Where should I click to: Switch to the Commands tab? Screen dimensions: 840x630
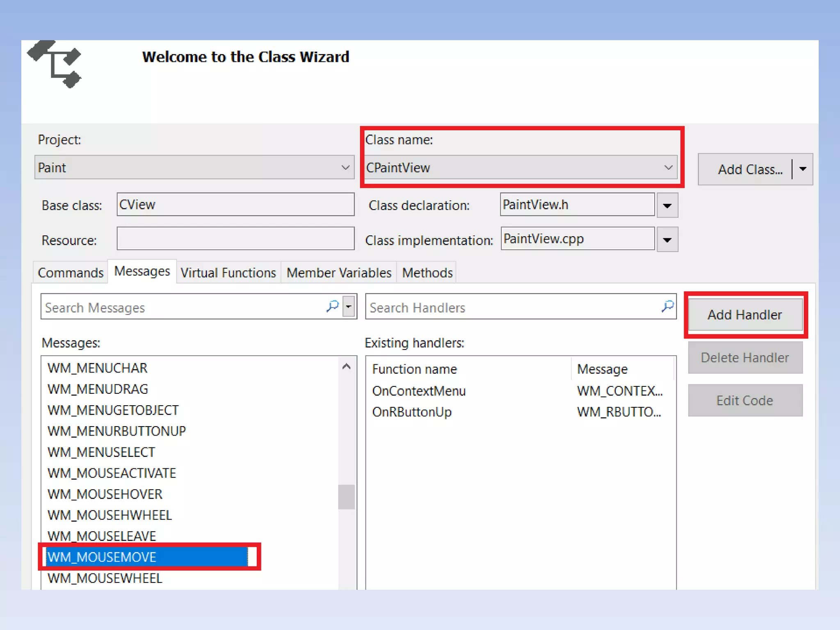click(71, 273)
